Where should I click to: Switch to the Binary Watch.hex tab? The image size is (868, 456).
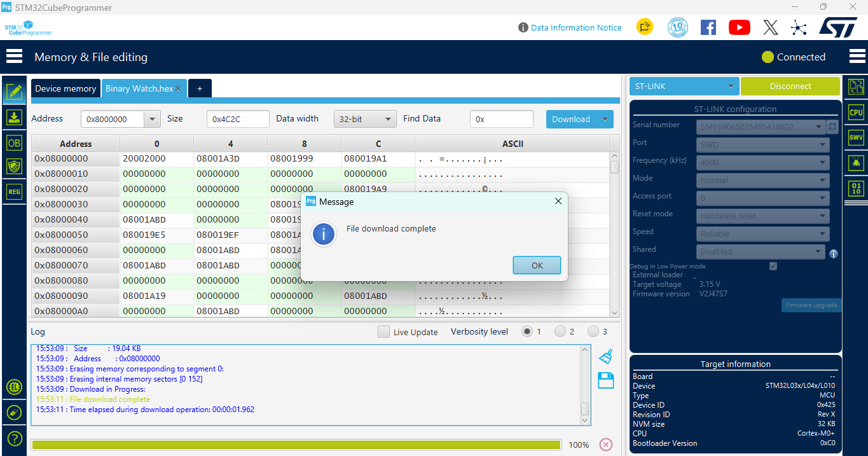[139, 88]
